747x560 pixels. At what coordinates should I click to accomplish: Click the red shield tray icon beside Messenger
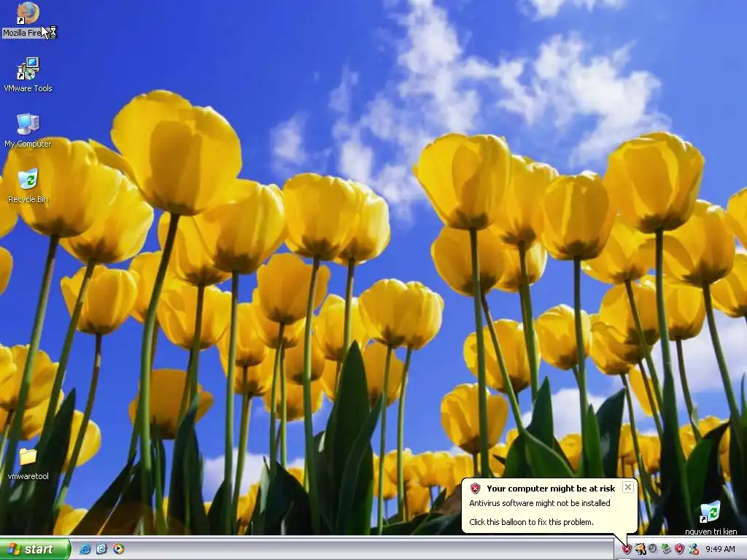tap(680, 550)
